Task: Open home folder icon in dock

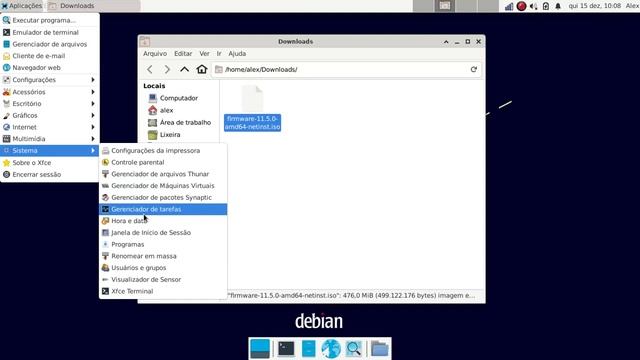Action: tap(380, 349)
